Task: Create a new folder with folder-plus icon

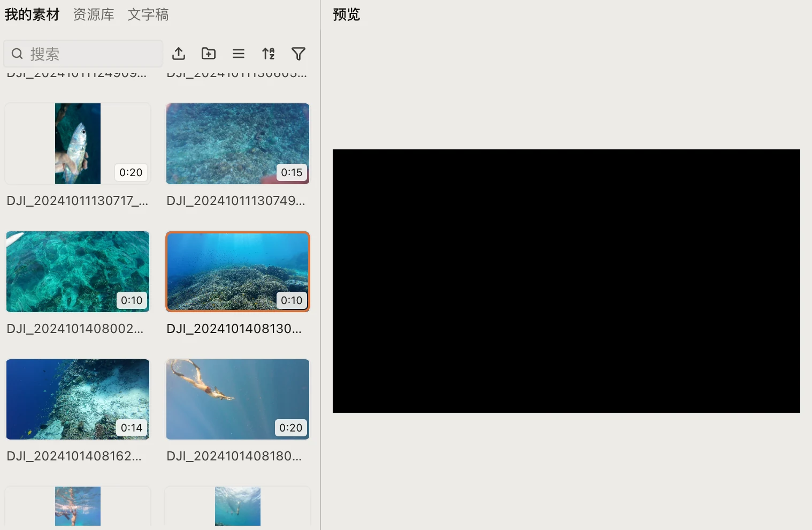Action: [x=209, y=54]
